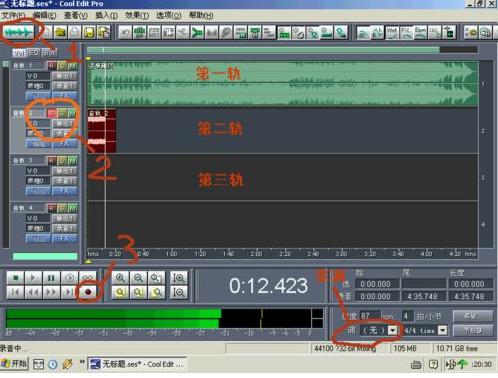Click the 开始 Start button on taskbar
The height and width of the screenshot is (378, 498).
(x=15, y=364)
